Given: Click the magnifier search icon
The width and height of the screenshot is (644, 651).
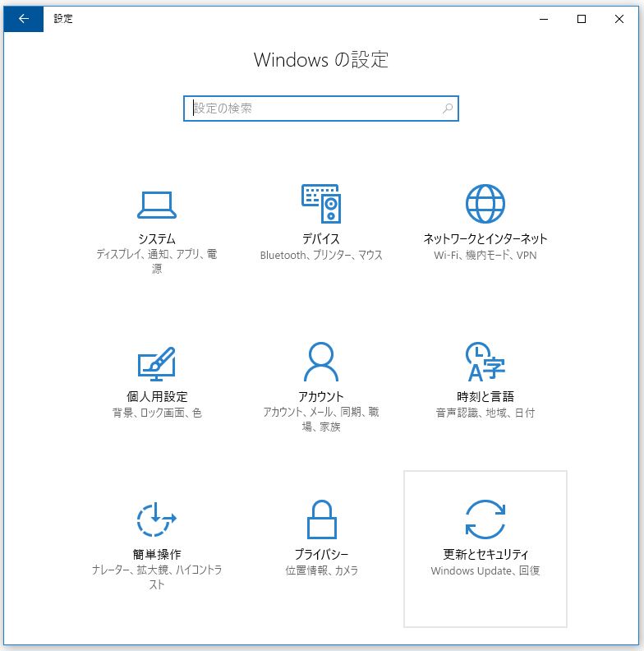Looking at the screenshot, I should click(448, 108).
